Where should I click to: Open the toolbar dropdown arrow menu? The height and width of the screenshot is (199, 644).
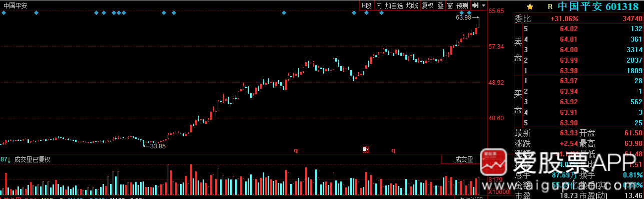click(x=484, y=6)
